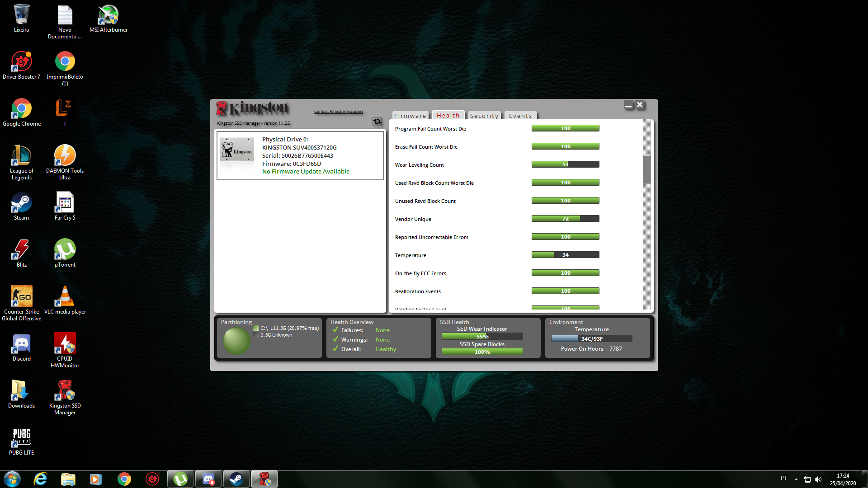Click the Environment temperature 34C/93F bar

coord(592,339)
